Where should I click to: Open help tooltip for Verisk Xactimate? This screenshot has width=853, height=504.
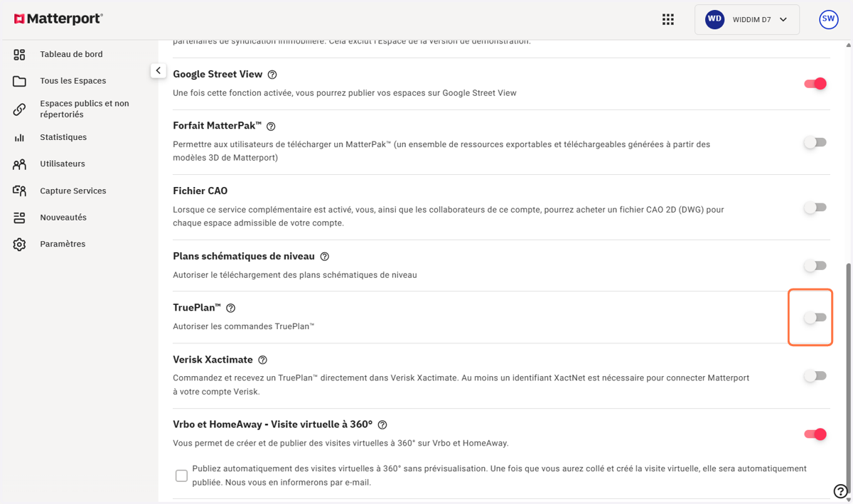click(263, 360)
